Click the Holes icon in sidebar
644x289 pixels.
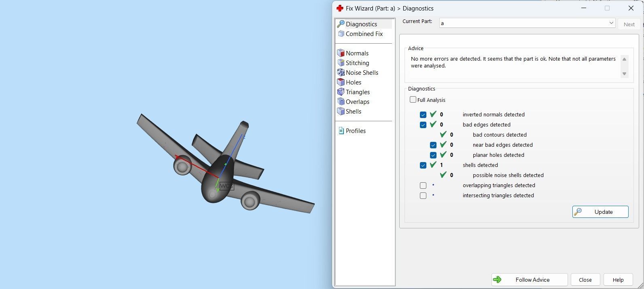tap(341, 82)
